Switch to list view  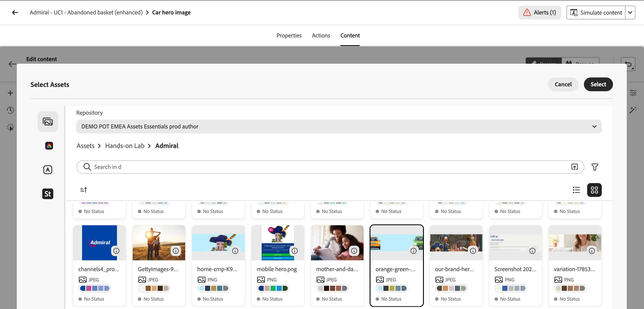[576, 190]
